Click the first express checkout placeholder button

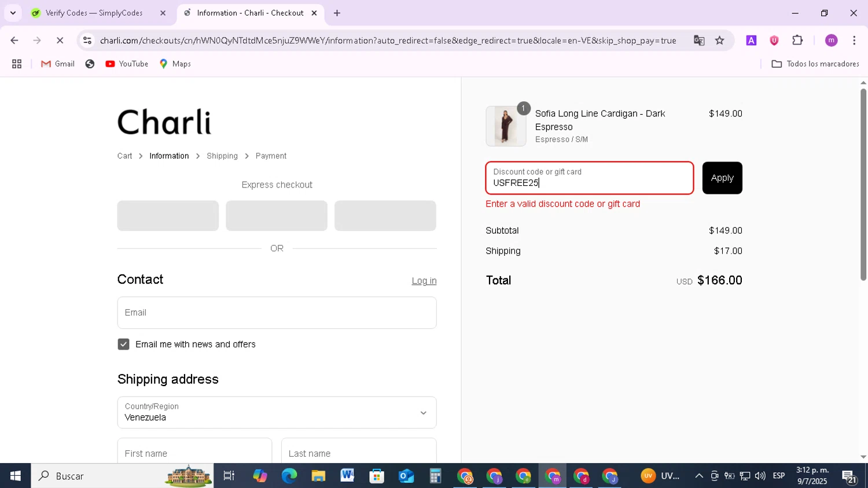click(x=168, y=215)
